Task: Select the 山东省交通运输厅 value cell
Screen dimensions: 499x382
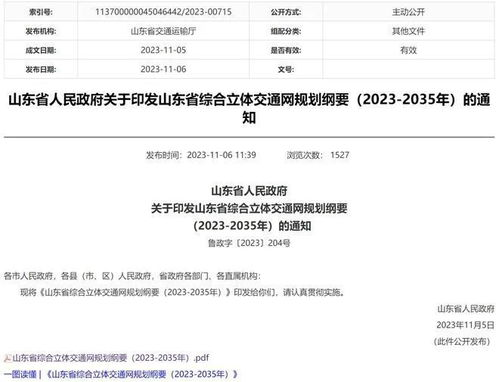Action: click(163, 31)
